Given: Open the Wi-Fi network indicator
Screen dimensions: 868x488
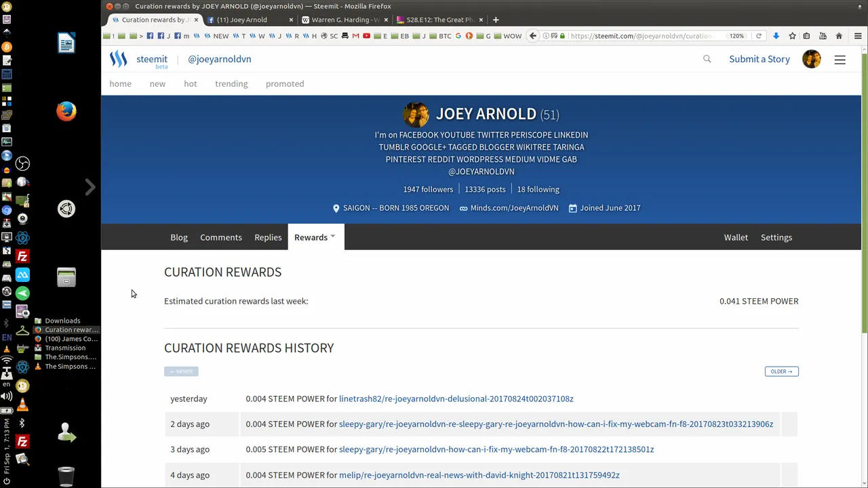Looking at the screenshot, I should 7,361.
